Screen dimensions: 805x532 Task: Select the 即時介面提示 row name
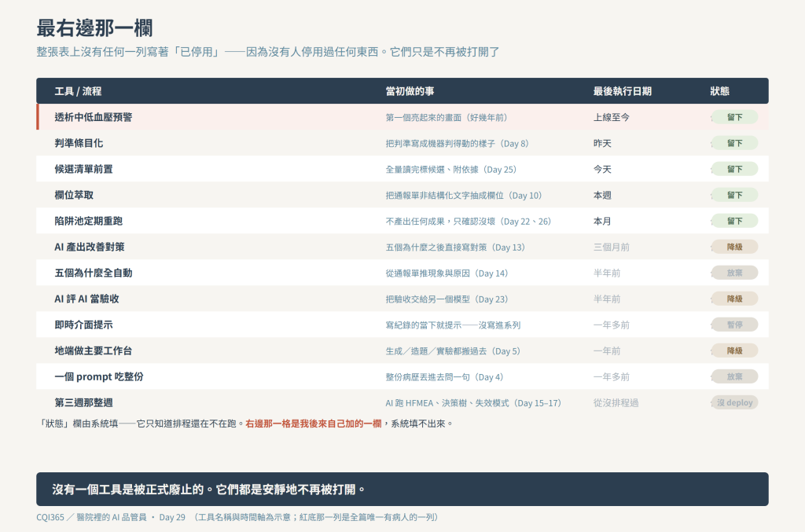pyautogui.click(x=83, y=325)
